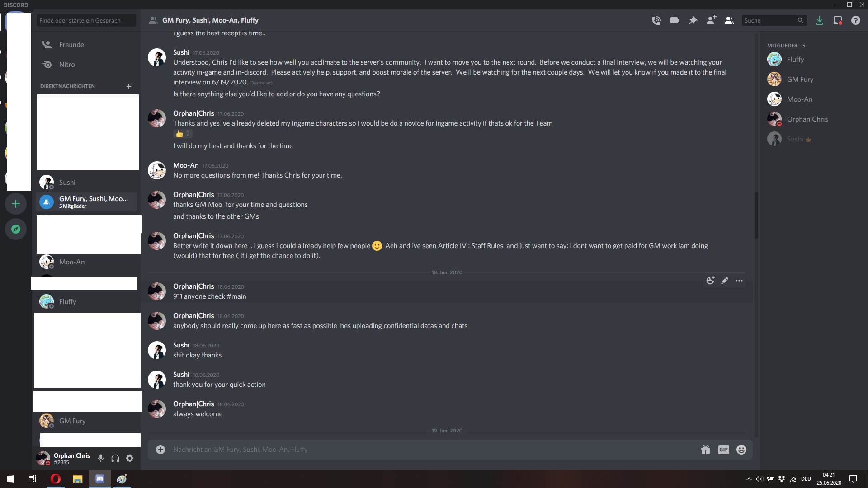This screenshot has width=868, height=488.
Task: Add friends to the group DM
Action: point(711,20)
